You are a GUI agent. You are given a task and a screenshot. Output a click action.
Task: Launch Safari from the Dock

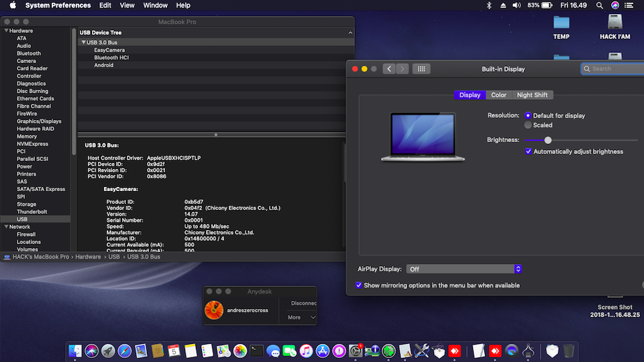[x=125, y=351]
